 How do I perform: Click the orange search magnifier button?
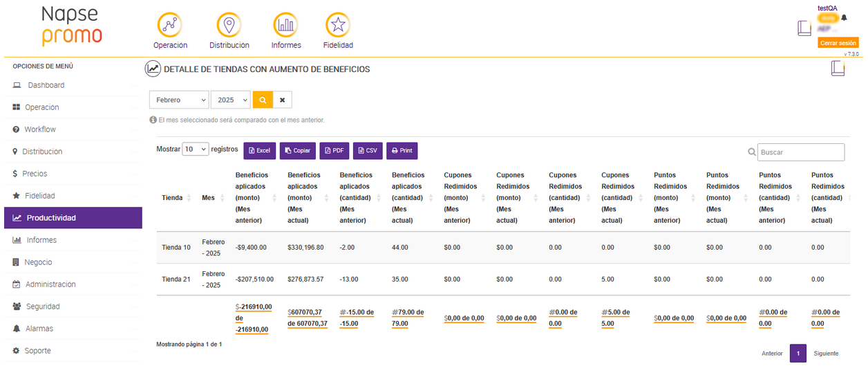263,100
